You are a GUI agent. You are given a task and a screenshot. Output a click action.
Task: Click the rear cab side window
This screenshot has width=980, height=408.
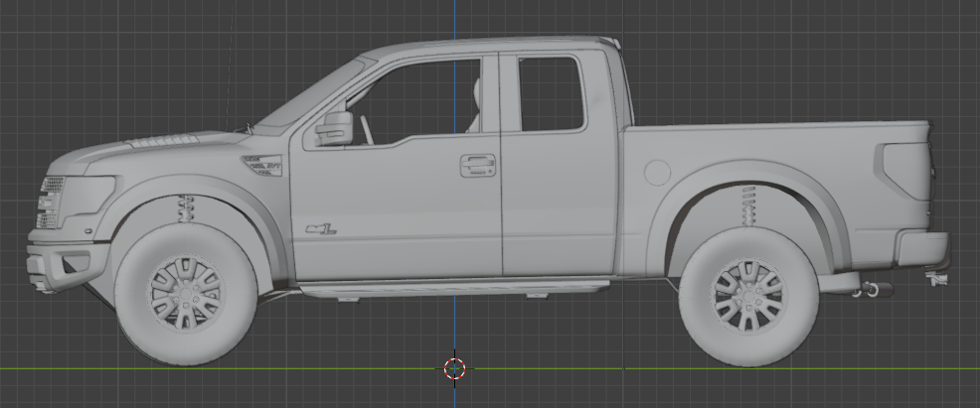(551, 93)
